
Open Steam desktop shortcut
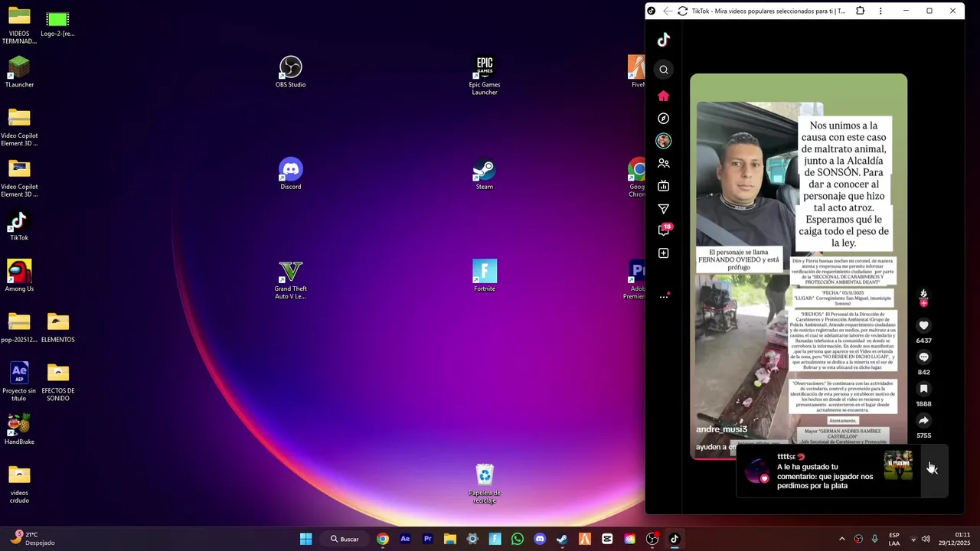(485, 174)
